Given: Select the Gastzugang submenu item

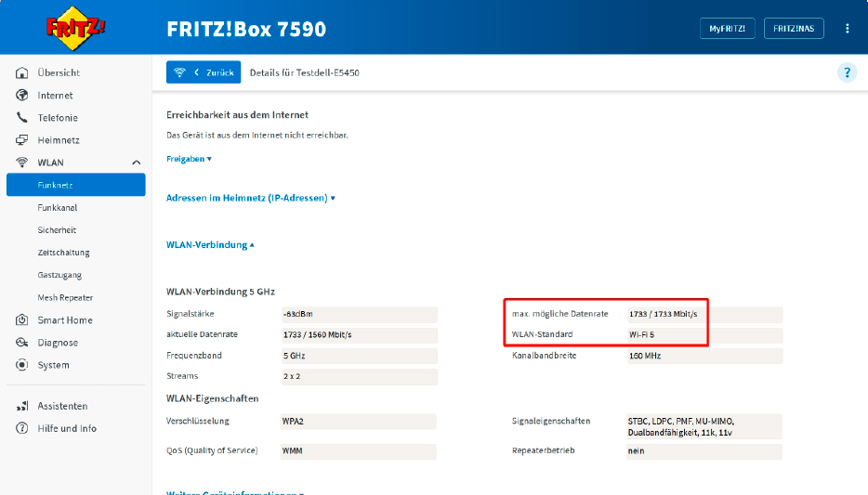Looking at the screenshot, I should (59, 275).
